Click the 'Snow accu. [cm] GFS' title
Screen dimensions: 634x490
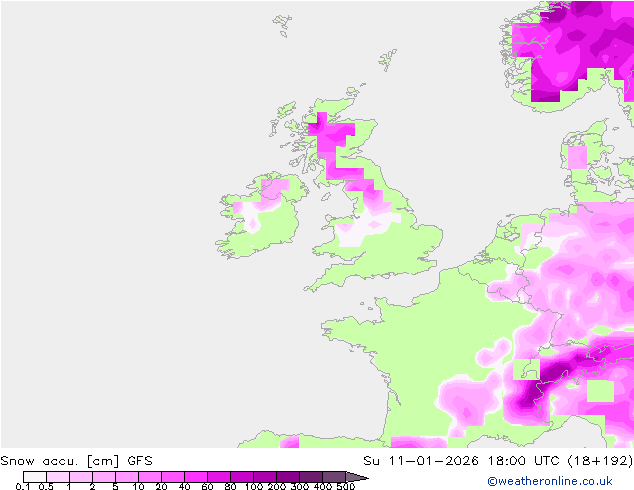(76, 461)
